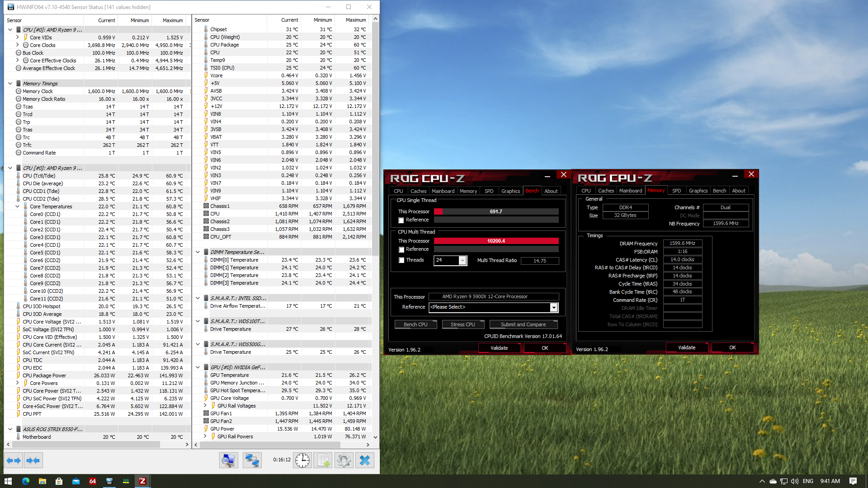Open CPU tab in right CPU-Z window

coord(586,191)
